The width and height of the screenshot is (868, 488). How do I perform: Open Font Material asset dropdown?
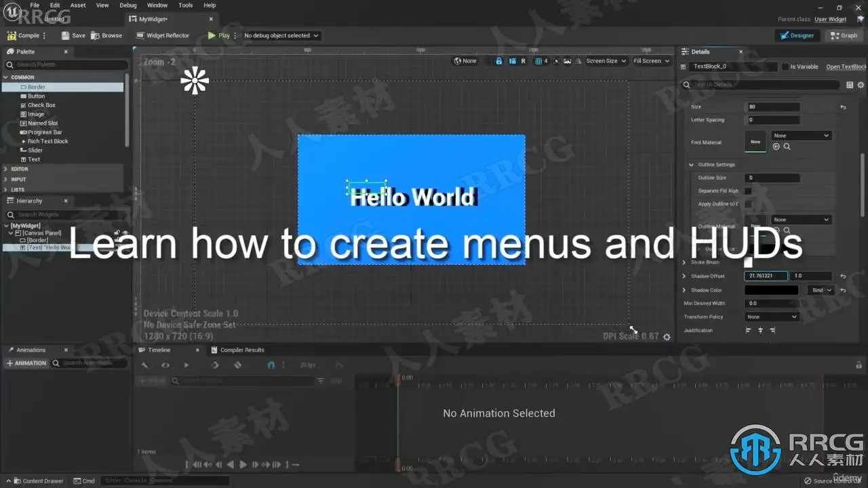[802, 136]
